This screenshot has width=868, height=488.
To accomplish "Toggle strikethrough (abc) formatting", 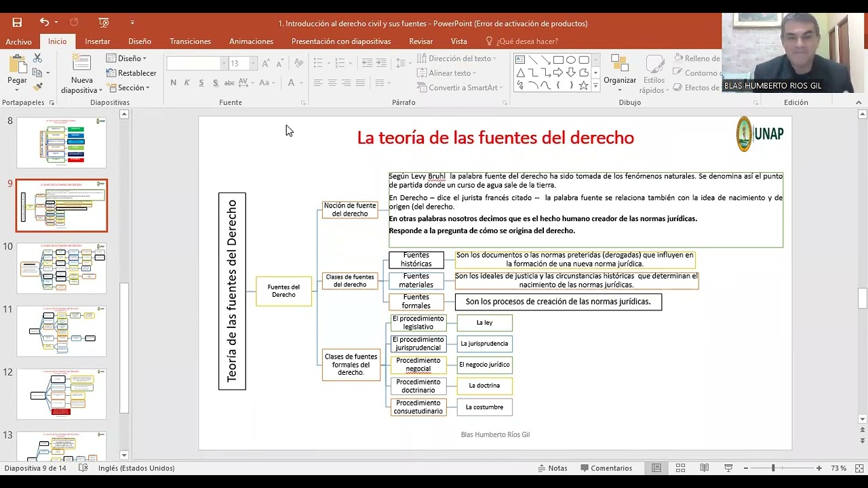I will (x=229, y=83).
